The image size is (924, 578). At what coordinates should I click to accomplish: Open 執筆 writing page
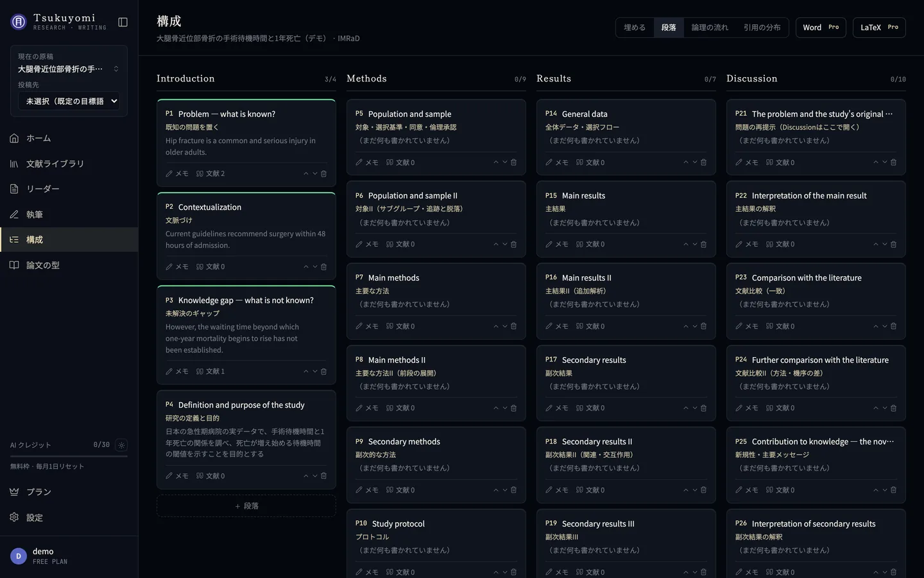click(x=69, y=215)
